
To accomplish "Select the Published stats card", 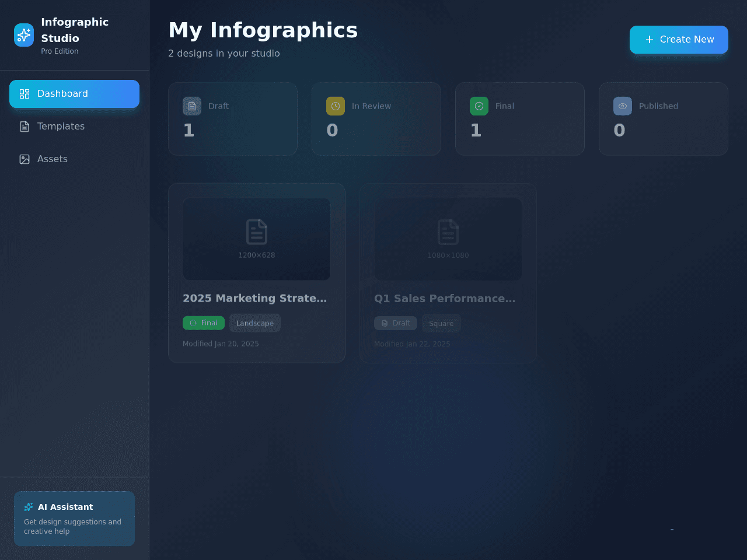I will pos(664,119).
